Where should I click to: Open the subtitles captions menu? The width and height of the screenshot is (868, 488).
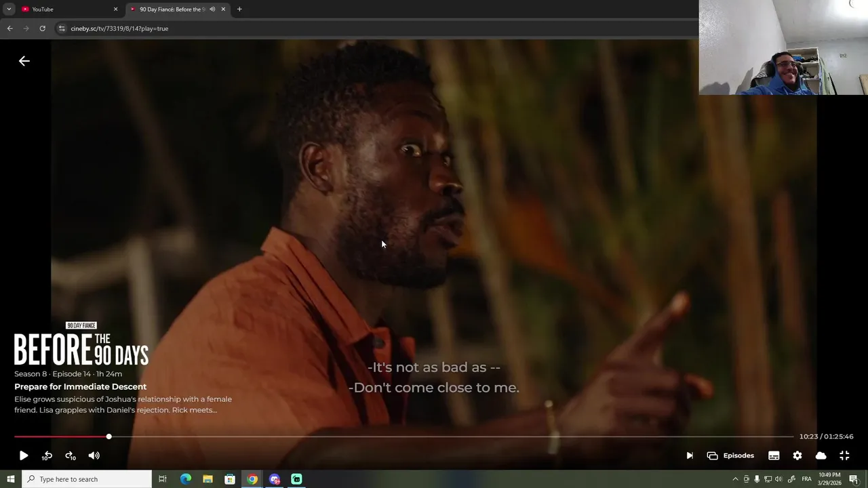(x=774, y=455)
